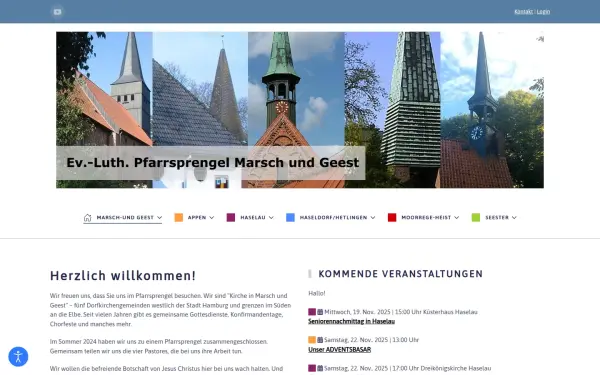Click the date text Mittwoch, 19. Nov. 2025
Screen dimensions: 600x375
point(357,312)
